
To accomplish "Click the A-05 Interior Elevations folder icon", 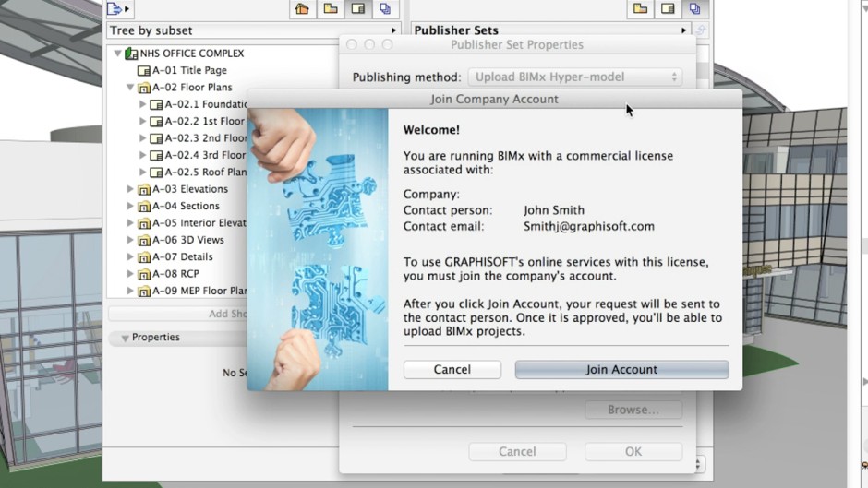I will tap(144, 223).
